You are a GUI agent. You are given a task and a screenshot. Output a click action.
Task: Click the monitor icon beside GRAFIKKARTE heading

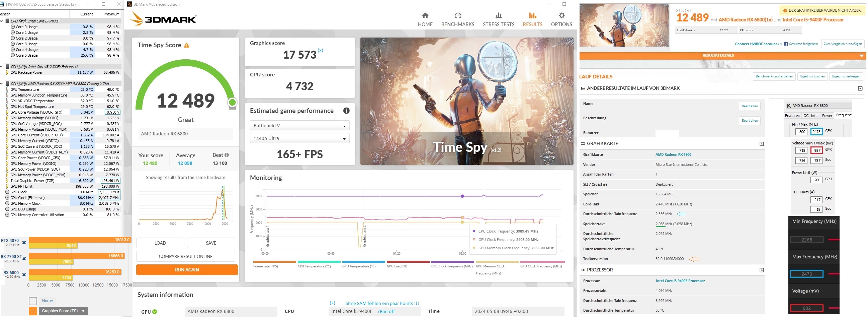583,144
